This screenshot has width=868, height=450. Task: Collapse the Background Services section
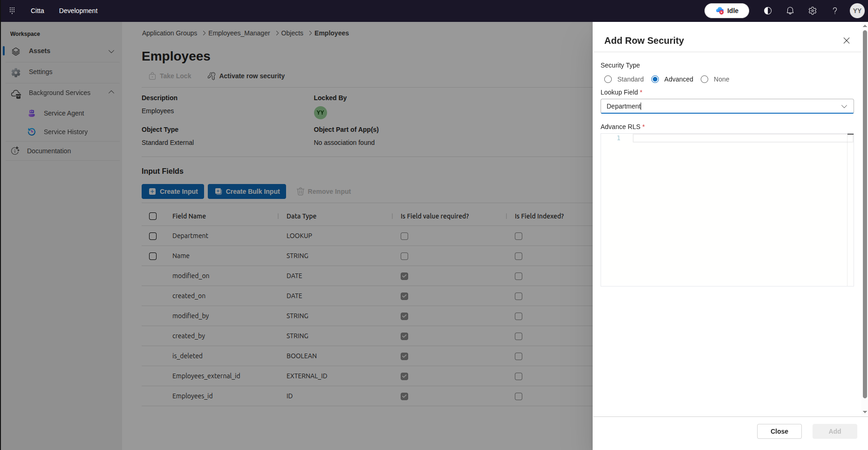pyautogui.click(x=111, y=93)
